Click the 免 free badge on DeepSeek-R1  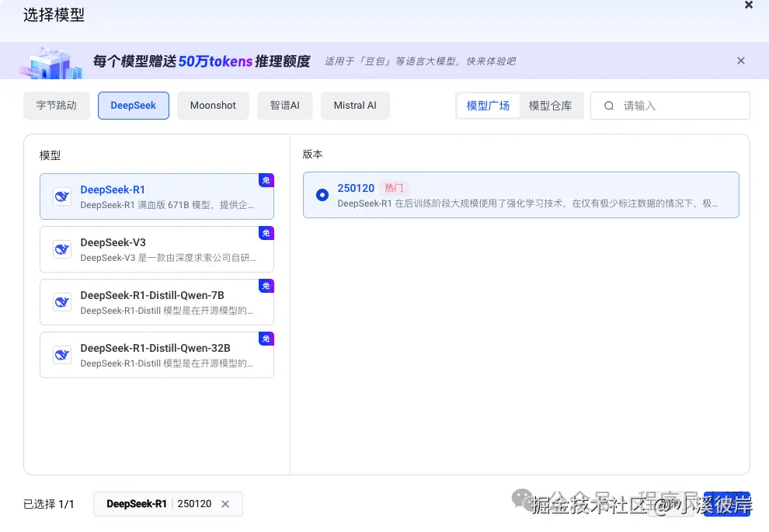(x=266, y=179)
